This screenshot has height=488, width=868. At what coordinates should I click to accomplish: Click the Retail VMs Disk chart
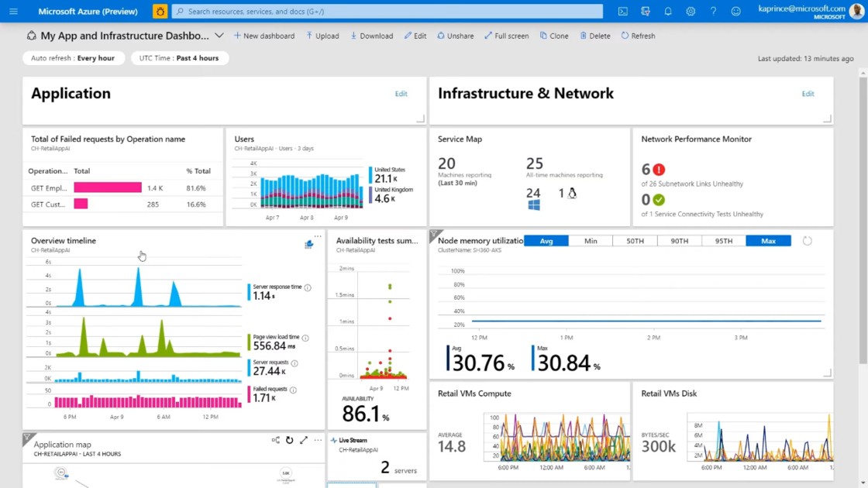pos(759,437)
